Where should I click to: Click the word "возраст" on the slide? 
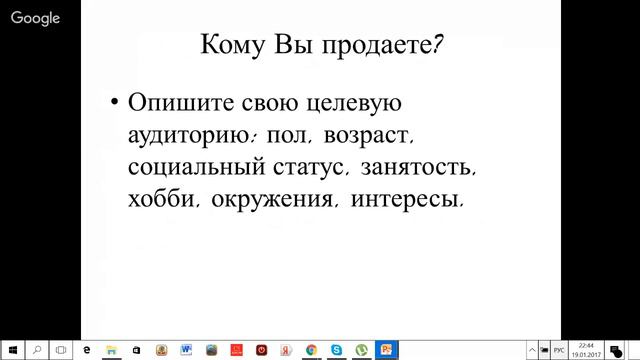click(366, 136)
